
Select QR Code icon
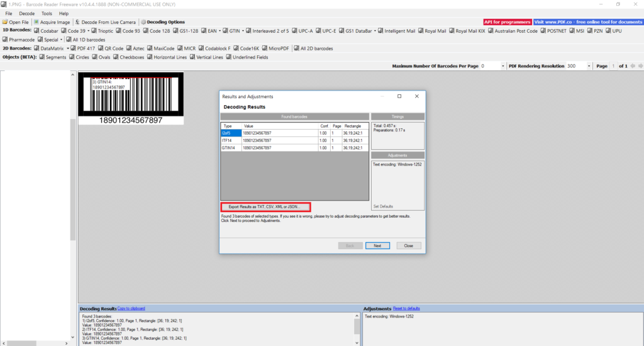click(100, 48)
